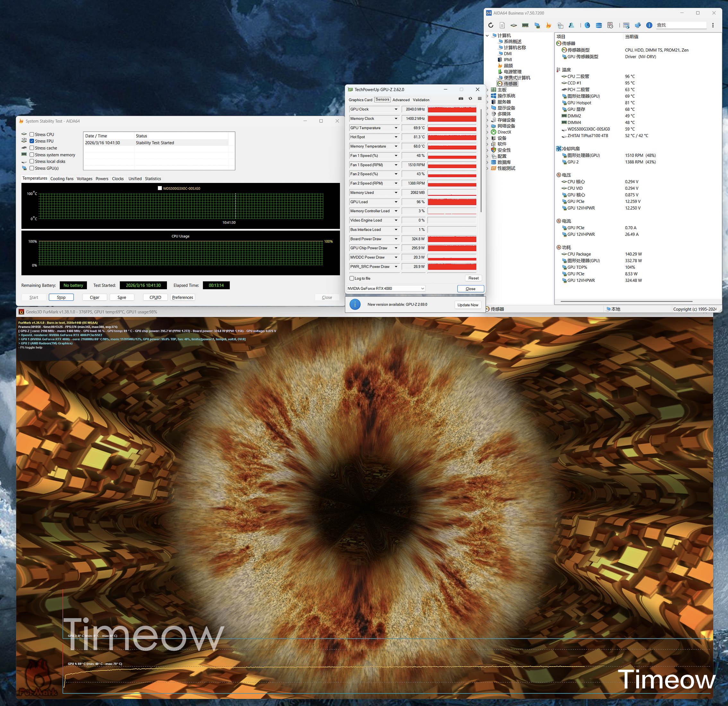This screenshot has height=706, width=728.
Task: Tick the Log to file checkbox
Action: point(352,278)
